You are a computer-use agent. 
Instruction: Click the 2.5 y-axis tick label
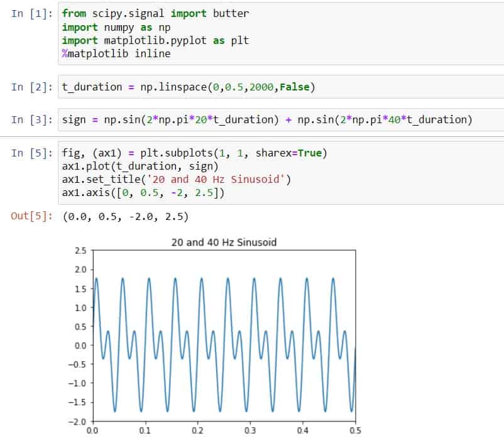(81, 249)
